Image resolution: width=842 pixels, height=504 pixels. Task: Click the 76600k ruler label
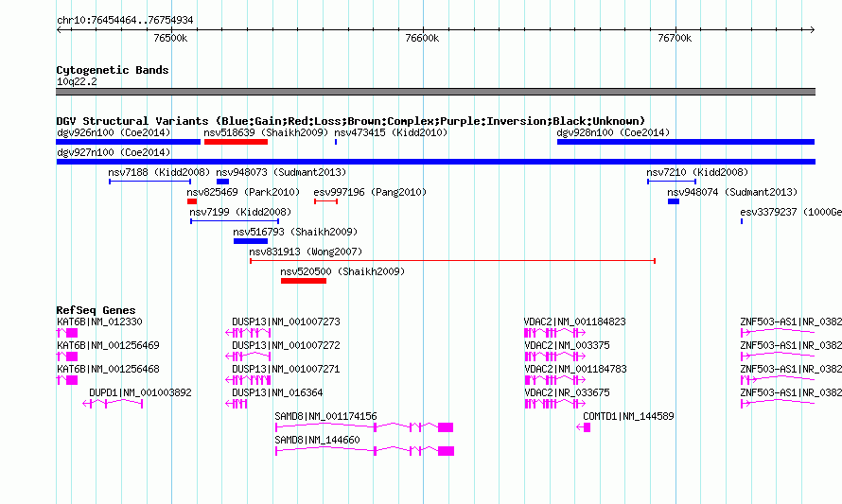pyautogui.click(x=422, y=38)
